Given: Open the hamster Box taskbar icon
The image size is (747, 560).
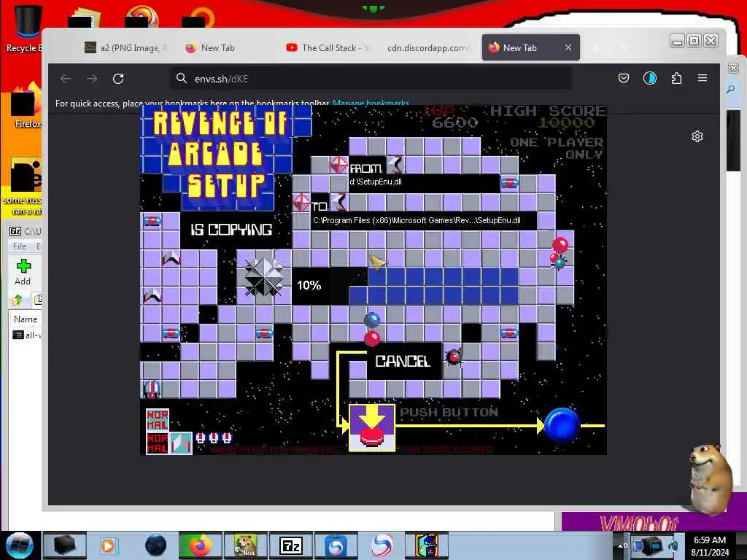Looking at the screenshot, I should click(245, 545).
